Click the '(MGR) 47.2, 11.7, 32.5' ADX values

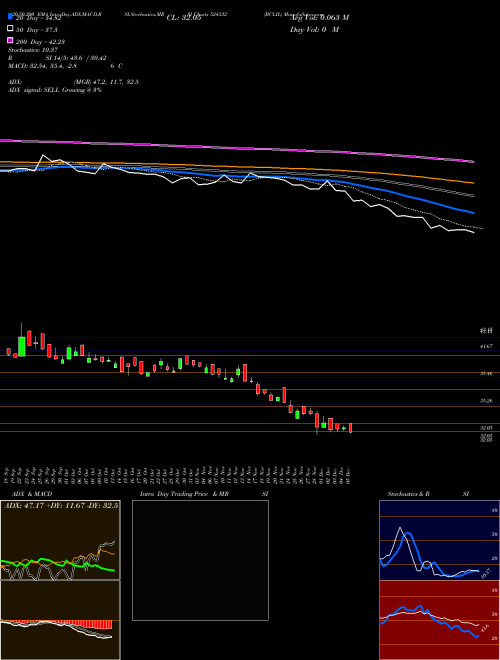click(x=106, y=82)
